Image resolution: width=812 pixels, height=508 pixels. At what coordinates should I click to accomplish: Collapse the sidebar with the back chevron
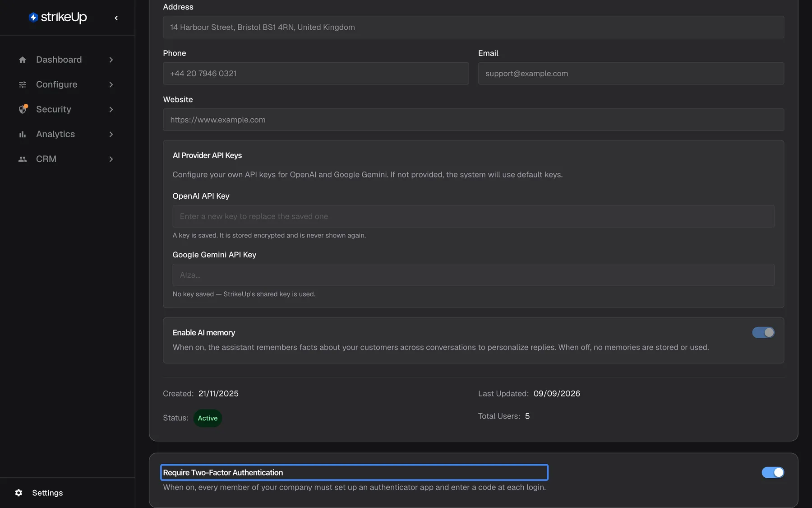click(116, 18)
